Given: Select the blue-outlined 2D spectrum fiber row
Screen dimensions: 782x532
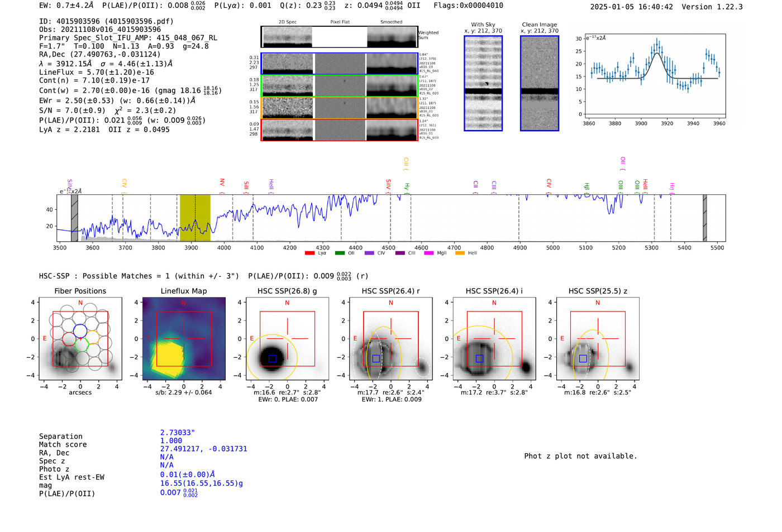Looking at the screenshot, I should coord(340,64).
